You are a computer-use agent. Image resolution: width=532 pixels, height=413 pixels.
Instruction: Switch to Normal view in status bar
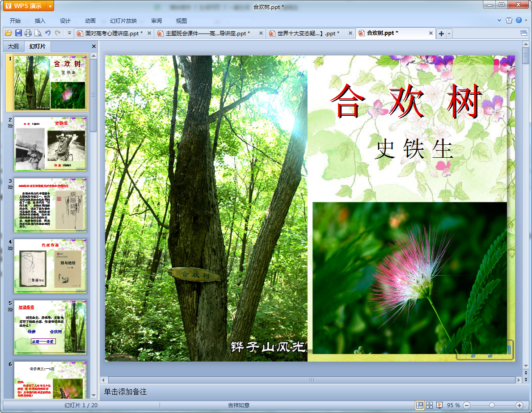(420, 405)
